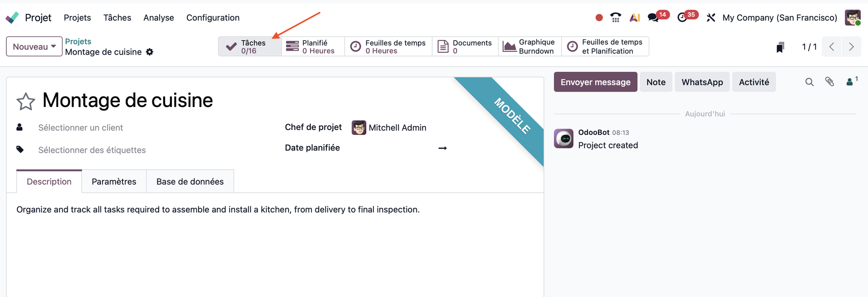Click the debug tools wrench icon
The width and height of the screenshot is (868, 297).
[711, 18]
